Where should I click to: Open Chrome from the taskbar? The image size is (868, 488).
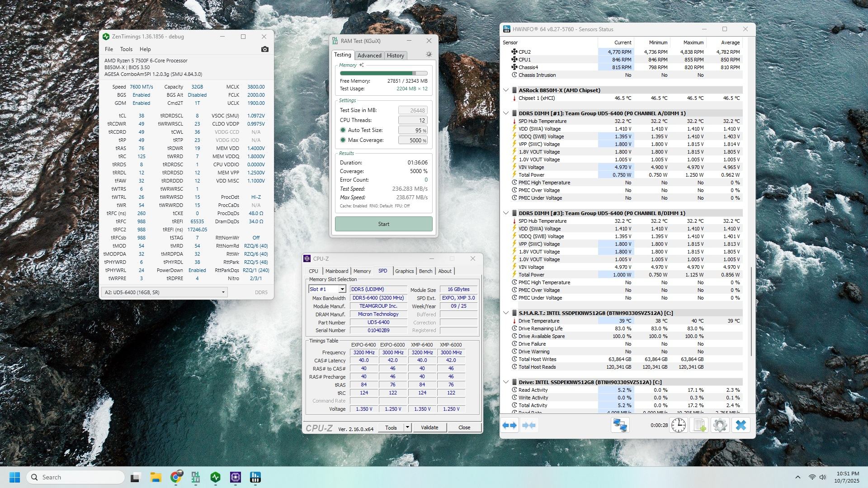(176, 477)
